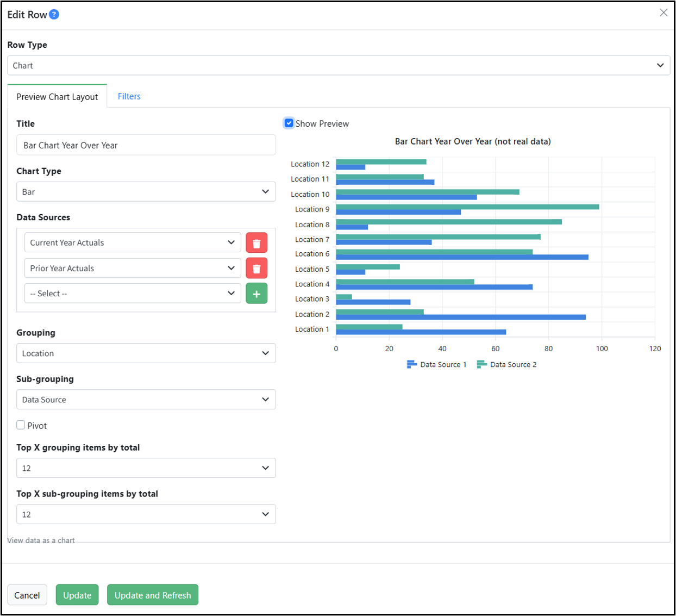Uncheck the Show Preview checkbox
Screen dimensions: 676x616
point(289,123)
